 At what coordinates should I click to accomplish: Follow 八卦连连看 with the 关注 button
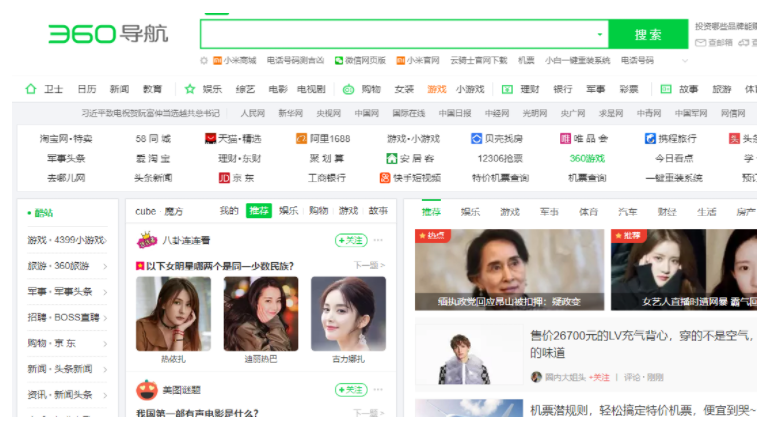[x=351, y=240]
